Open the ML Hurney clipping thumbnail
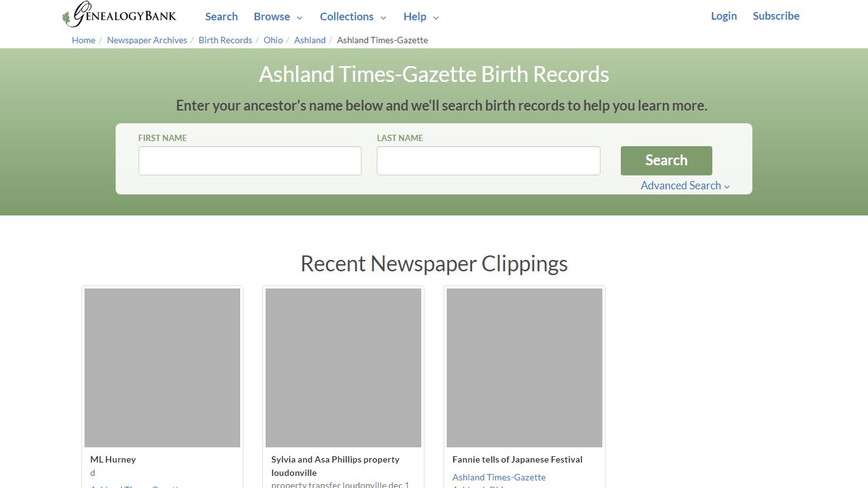The width and height of the screenshot is (868, 488). [162, 368]
